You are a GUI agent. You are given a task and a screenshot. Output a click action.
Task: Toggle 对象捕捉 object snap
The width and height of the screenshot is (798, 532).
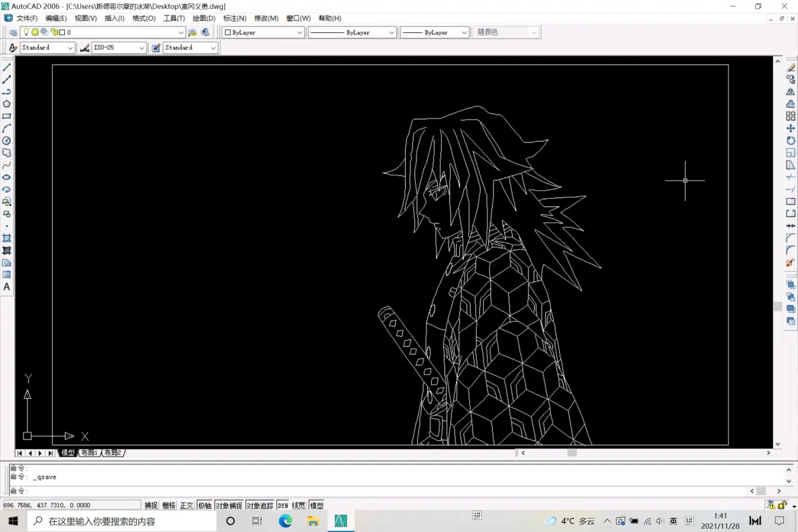[x=228, y=505]
